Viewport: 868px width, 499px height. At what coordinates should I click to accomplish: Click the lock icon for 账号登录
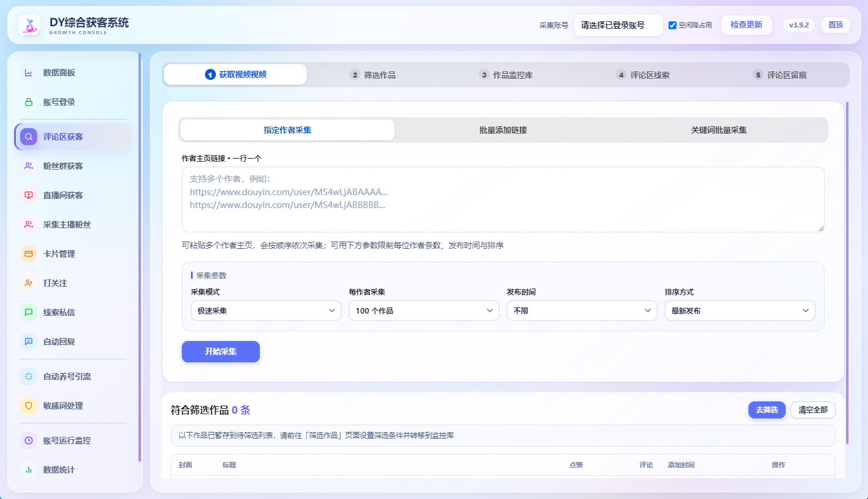coord(29,102)
